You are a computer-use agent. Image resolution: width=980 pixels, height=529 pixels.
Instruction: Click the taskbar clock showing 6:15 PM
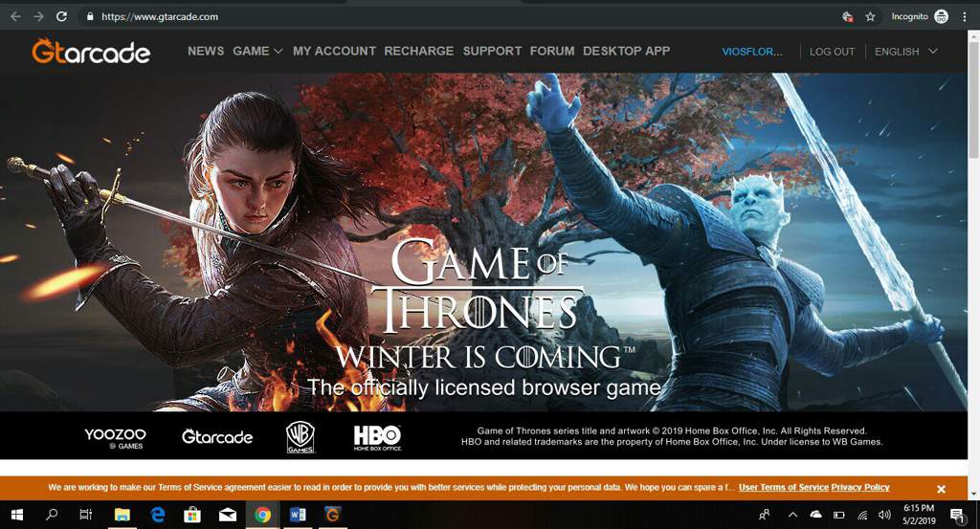919,515
